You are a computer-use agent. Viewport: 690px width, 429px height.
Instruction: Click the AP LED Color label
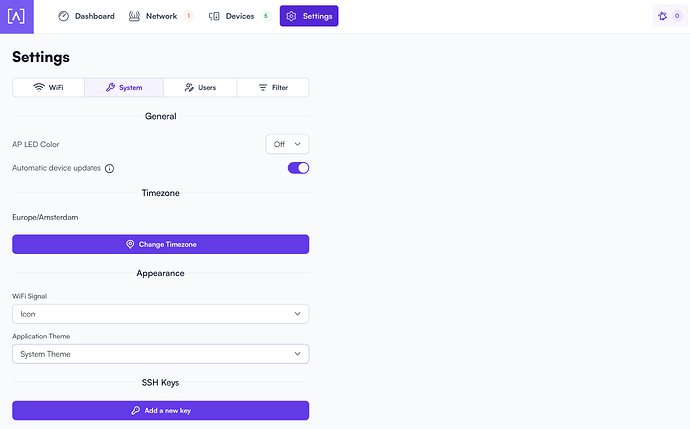click(x=36, y=144)
